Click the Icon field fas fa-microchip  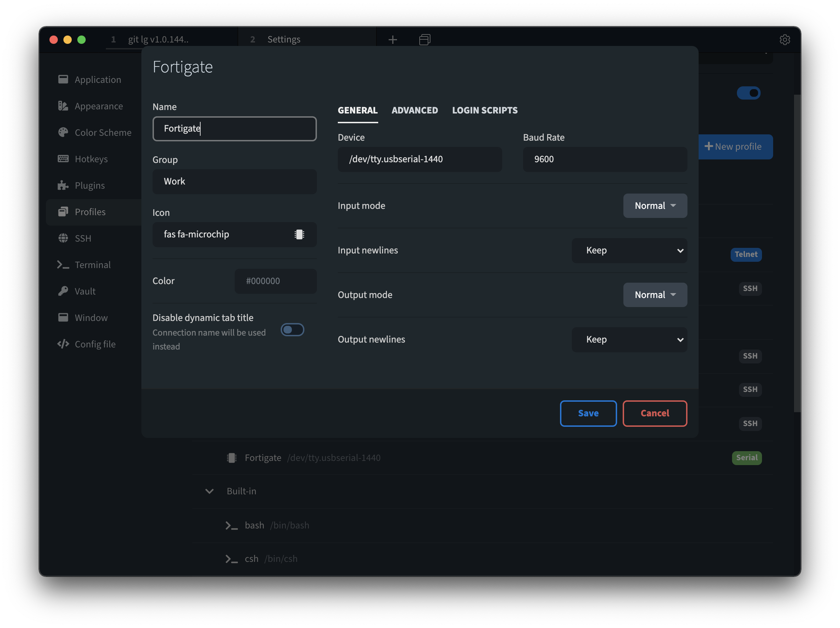tap(234, 234)
